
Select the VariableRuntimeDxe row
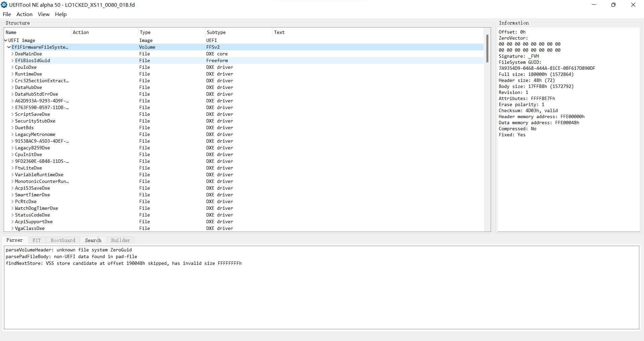point(244,175)
